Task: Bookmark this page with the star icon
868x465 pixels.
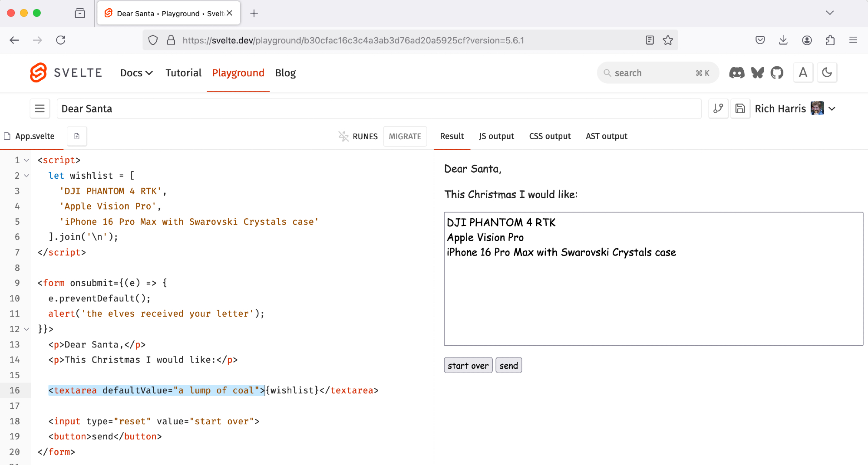Action: tap(667, 40)
